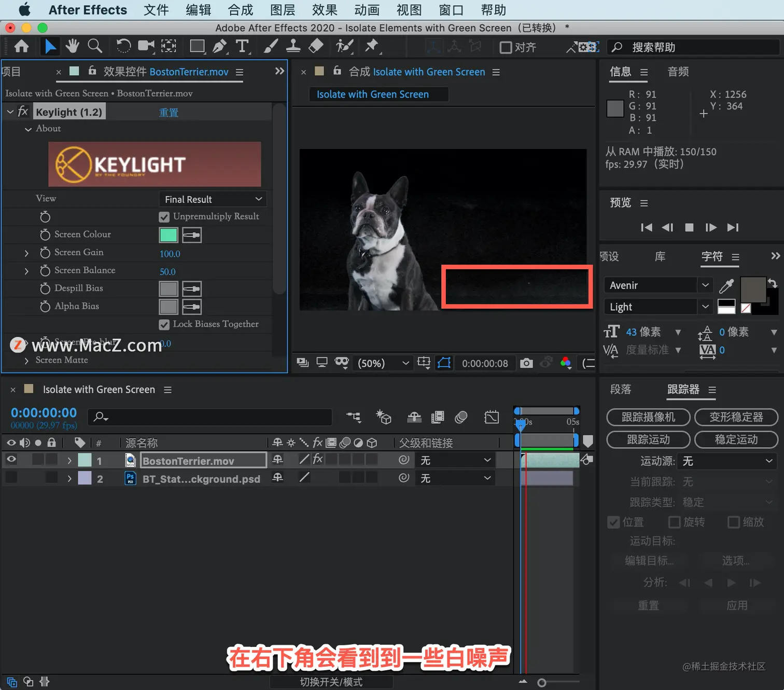Open the 效果 menu
Screen dimensions: 784x690
click(325, 10)
